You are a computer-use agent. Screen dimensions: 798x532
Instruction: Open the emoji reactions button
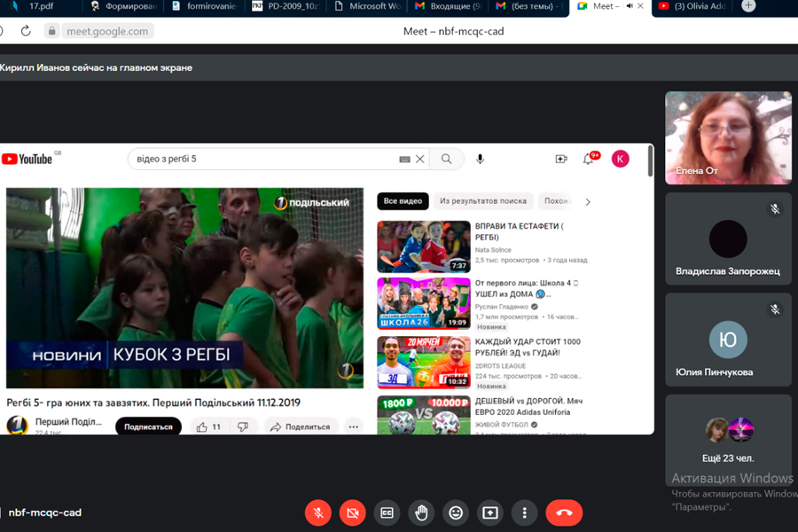(x=456, y=512)
